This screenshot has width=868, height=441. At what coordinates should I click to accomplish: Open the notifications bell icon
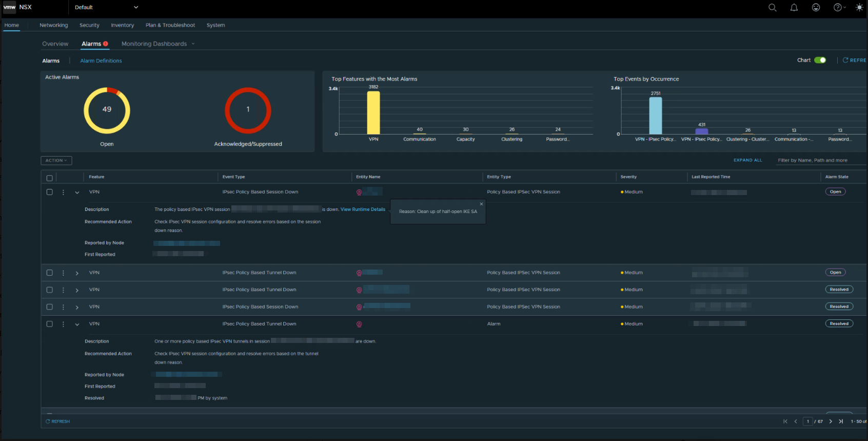794,7
